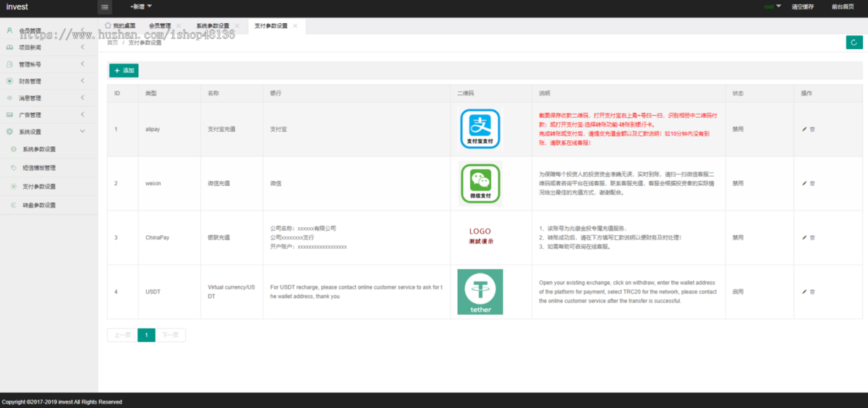The height and width of the screenshot is (408, 868).
Task: Expand 财务管理 using its chevron
Action: point(82,81)
